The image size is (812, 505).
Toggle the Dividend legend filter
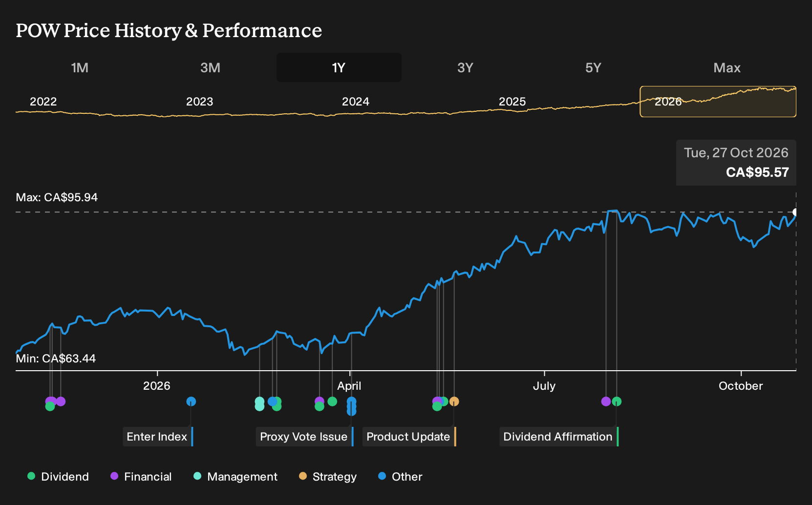58,476
